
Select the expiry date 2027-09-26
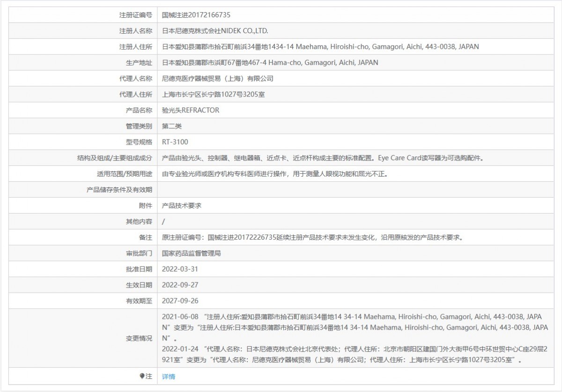pos(180,302)
